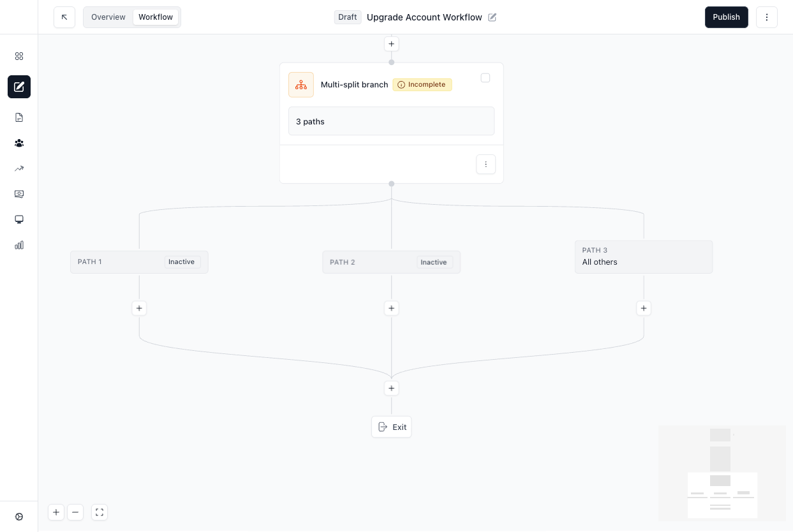Tick the Multi-split branch node checkbox
The image size is (793, 532).
pyautogui.click(x=485, y=78)
